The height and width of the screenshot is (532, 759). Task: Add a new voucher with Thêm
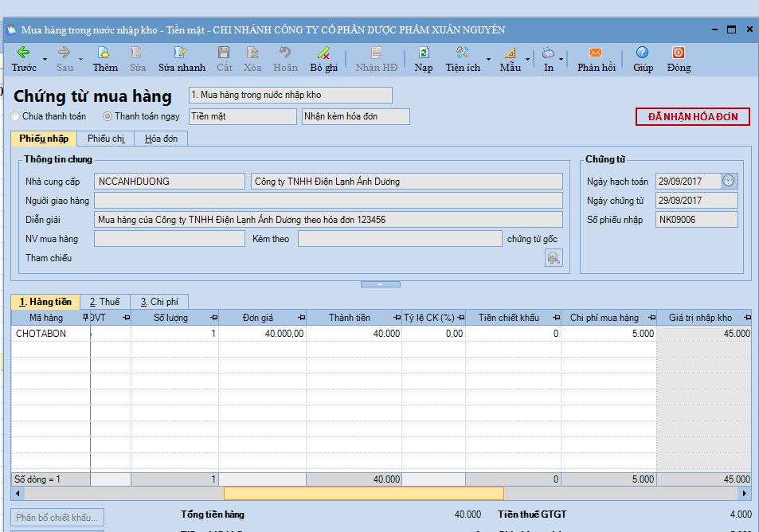(105, 59)
